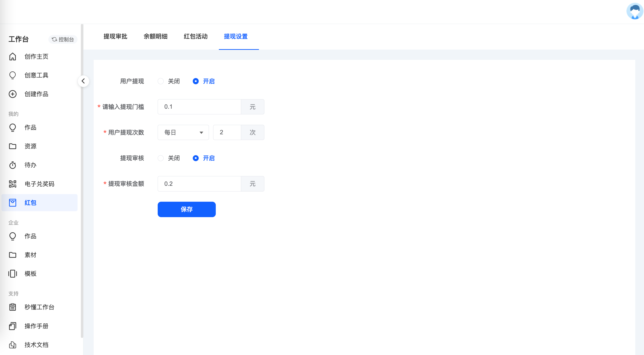Click the lightbulb icon beside 作品 under 企业
Image resolution: width=644 pixels, height=355 pixels.
click(x=13, y=236)
